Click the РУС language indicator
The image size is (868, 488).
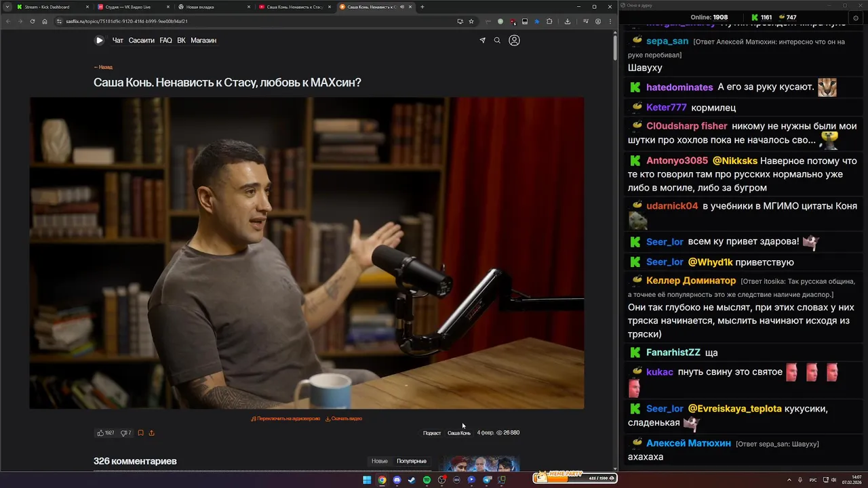click(x=814, y=480)
